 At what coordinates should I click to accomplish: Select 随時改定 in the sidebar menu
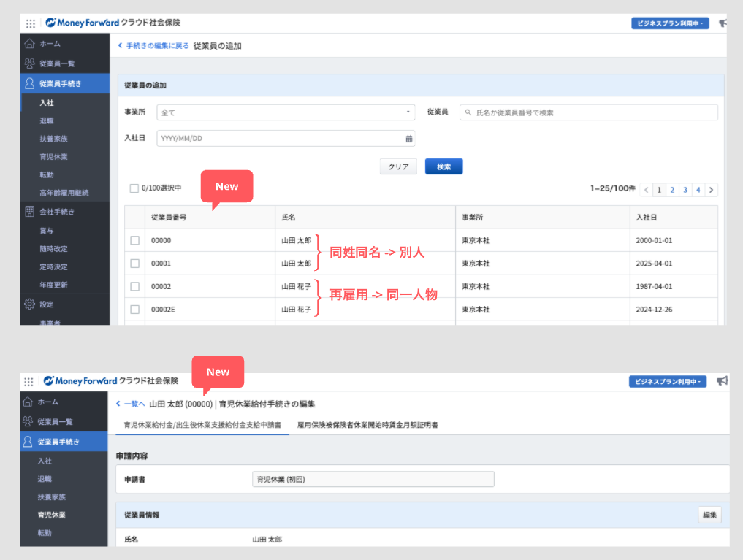(53, 248)
